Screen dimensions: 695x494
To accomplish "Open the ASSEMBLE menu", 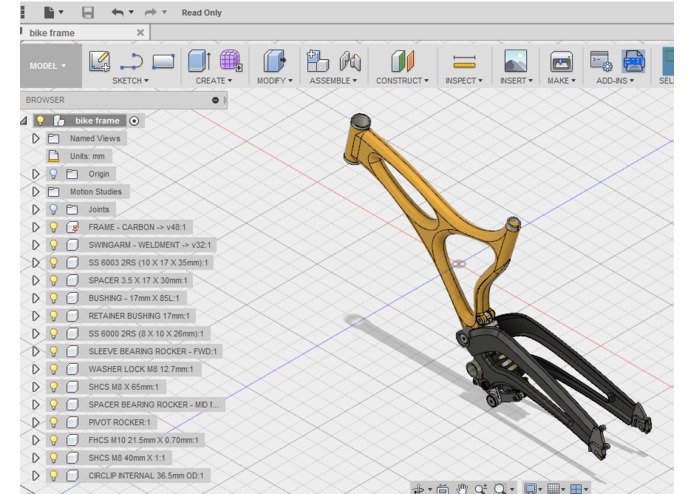I will point(333,81).
